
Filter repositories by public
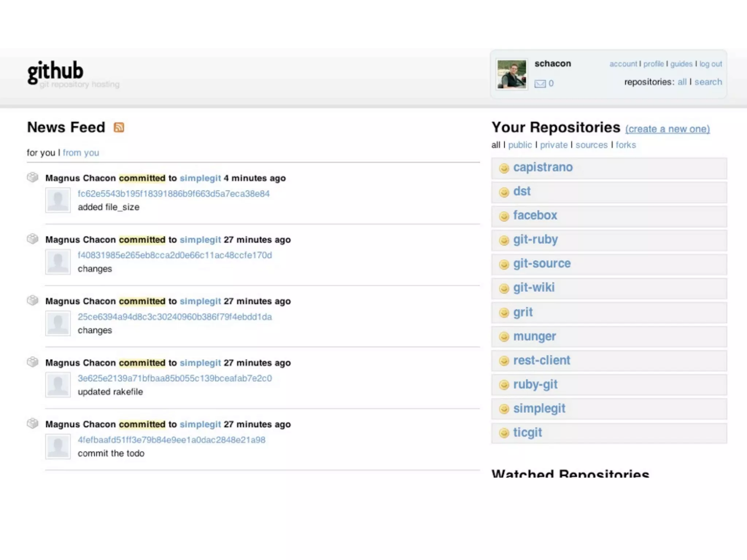click(x=520, y=145)
